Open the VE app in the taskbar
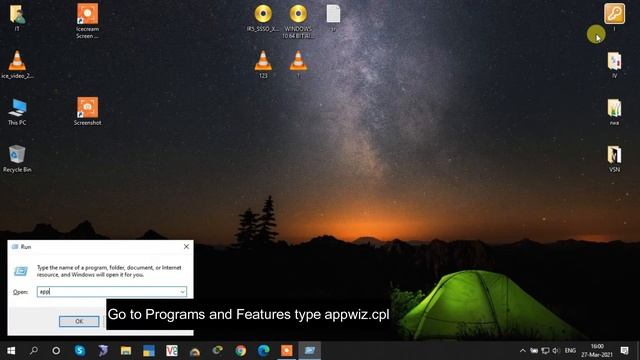The height and width of the screenshot is (360, 640). tap(172, 351)
